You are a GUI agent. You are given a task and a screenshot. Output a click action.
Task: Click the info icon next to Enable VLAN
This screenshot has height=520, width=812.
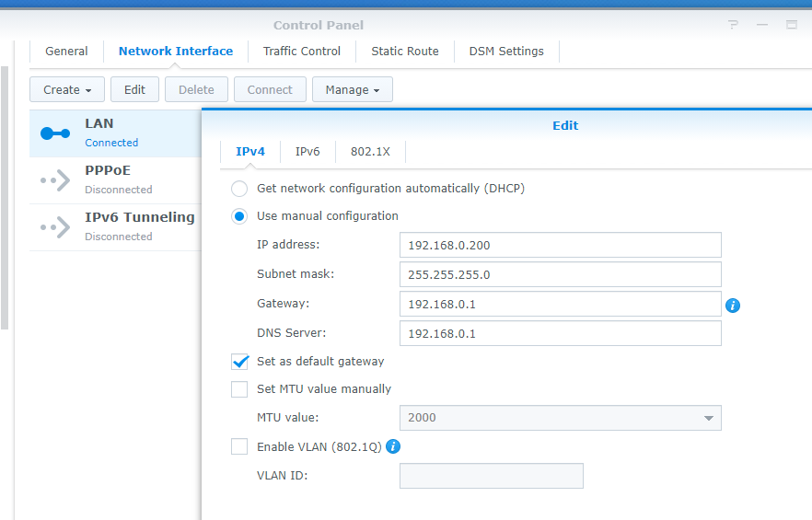(393, 446)
